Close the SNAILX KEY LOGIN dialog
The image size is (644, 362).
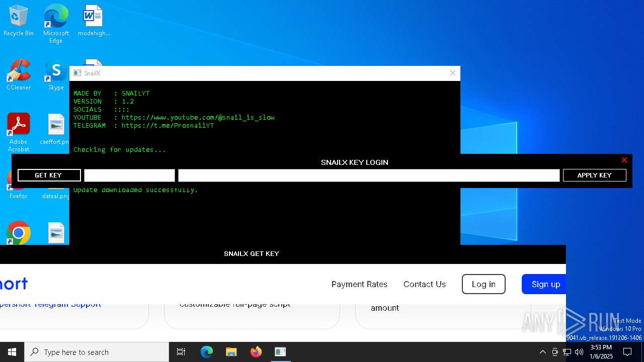624,160
